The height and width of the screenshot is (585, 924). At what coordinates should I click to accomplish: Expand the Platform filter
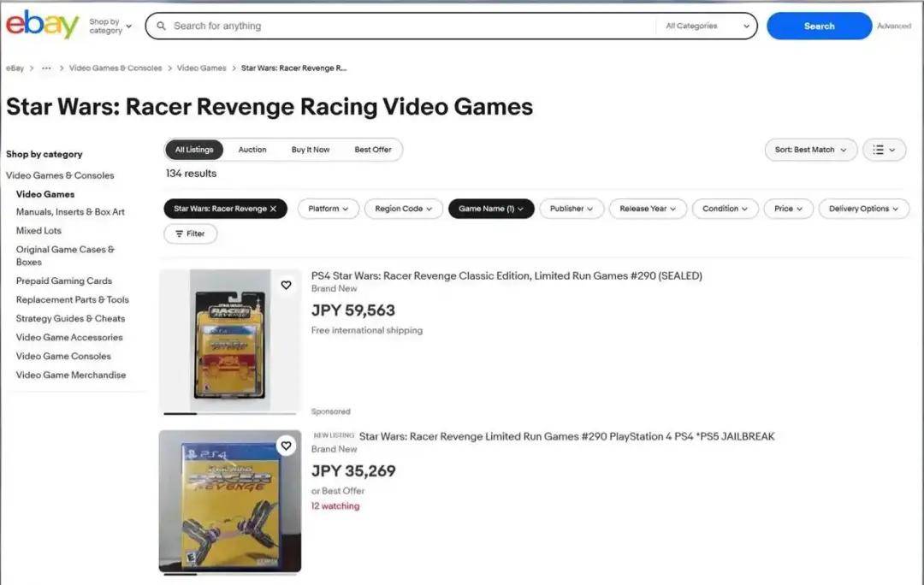coord(329,209)
